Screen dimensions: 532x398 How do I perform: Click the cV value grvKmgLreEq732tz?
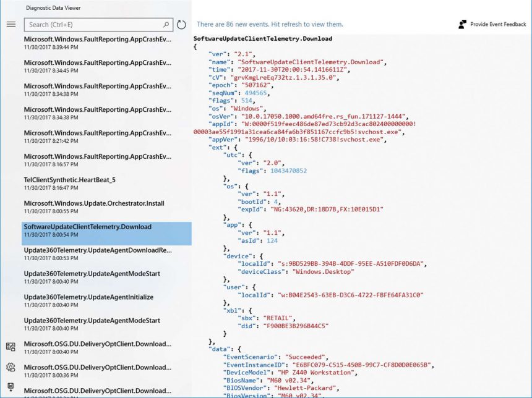pos(285,78)
